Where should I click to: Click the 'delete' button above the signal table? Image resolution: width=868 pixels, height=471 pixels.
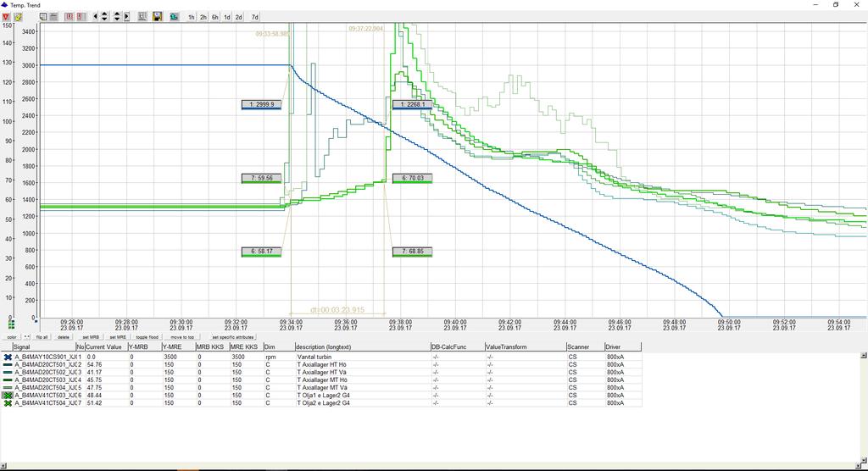pos(64,337)
